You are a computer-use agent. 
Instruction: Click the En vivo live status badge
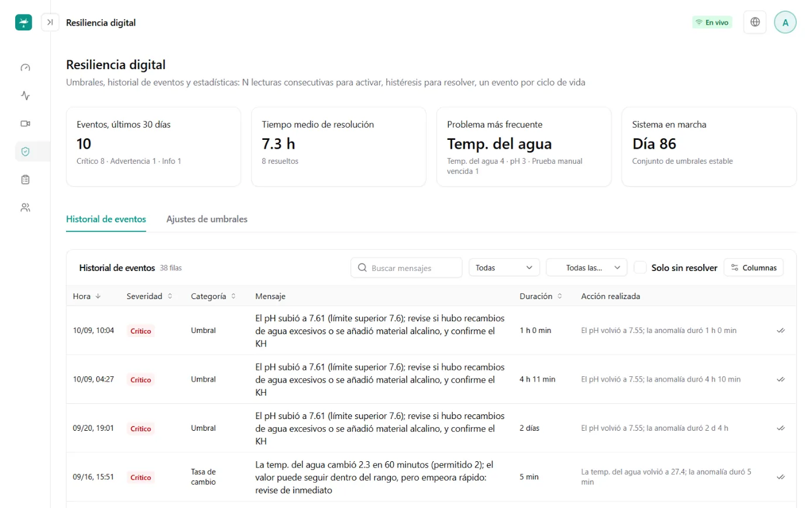tap(712, 22)
